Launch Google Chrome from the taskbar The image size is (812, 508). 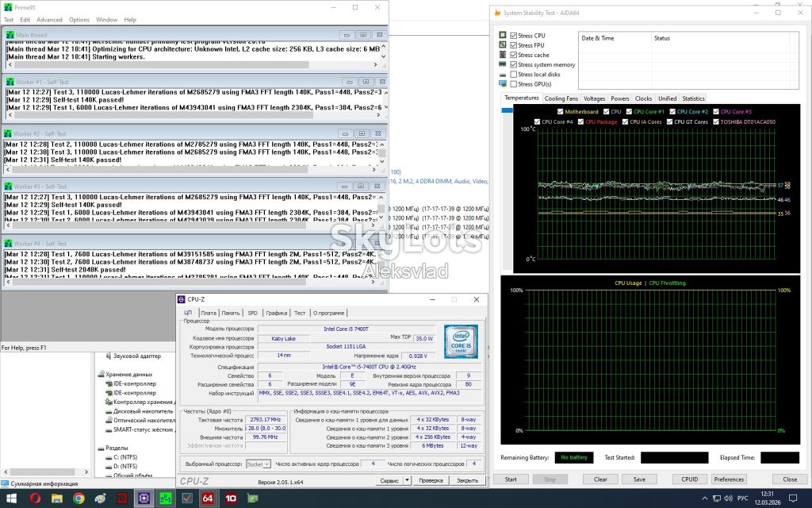[x=79, y=498]
